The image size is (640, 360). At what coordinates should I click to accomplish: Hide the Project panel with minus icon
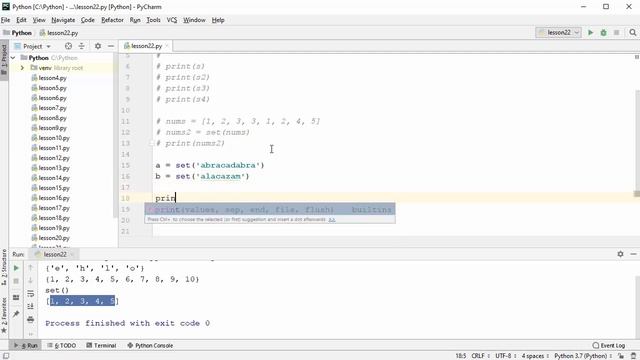coord(111,46)
